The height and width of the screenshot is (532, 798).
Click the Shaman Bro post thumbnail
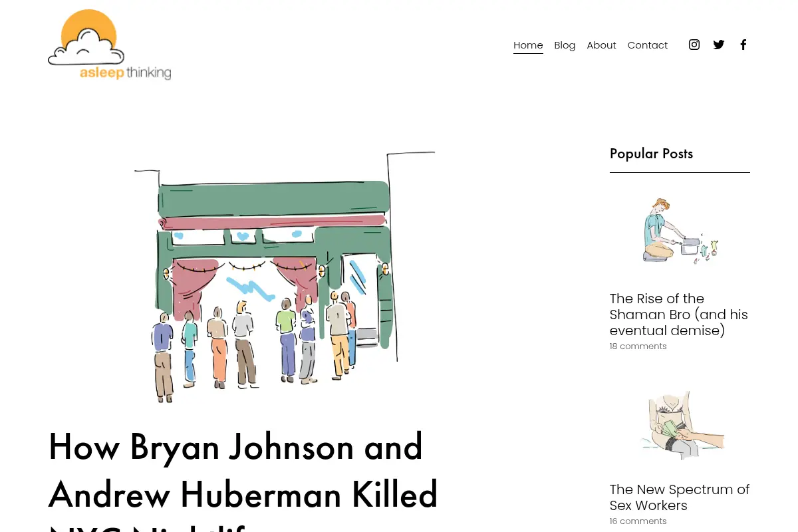tap(680, 231)
